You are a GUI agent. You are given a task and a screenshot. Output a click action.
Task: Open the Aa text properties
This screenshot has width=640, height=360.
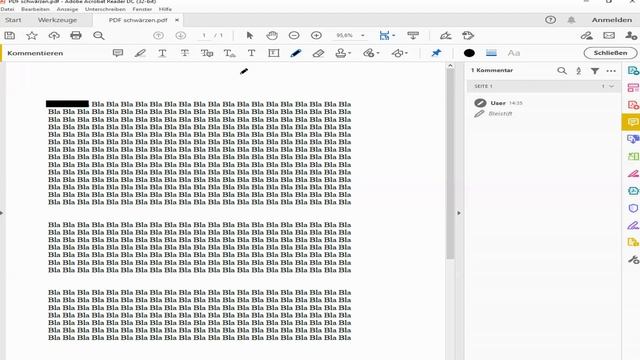pyautogui.click(x=513, y=53)
